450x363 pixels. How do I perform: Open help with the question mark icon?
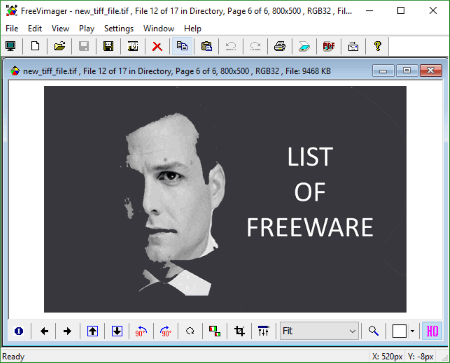point(378,46)
